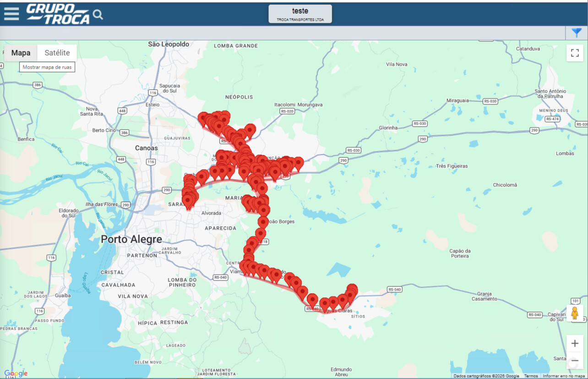Click the marker on RS-040 road
Viewport: 588px width, 379px height.
pos(312,300)
